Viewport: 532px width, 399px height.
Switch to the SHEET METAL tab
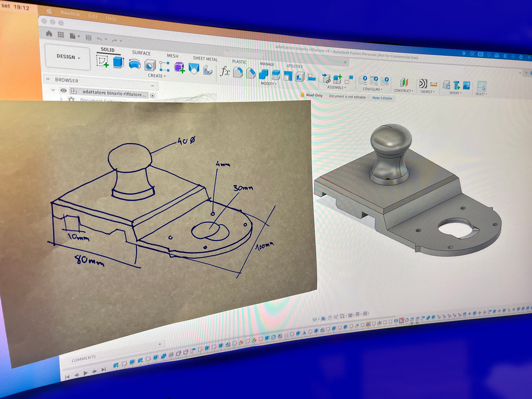pyautogui.click(x=205, y=59)
